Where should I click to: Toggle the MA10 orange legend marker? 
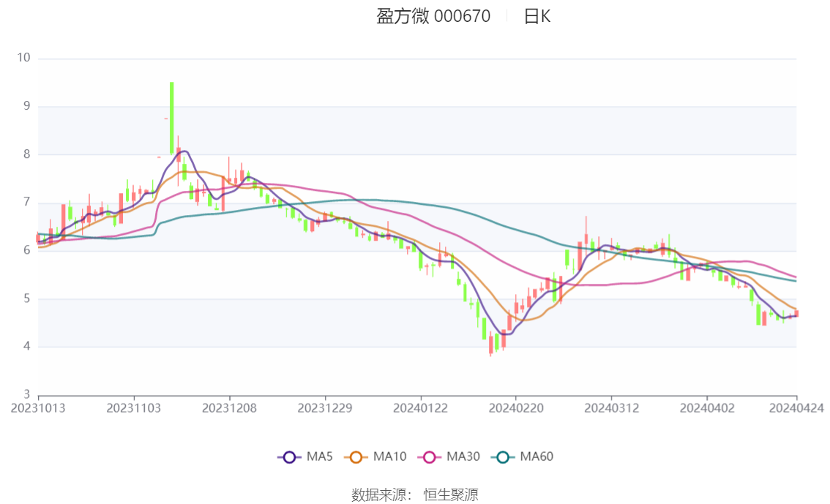coord(356,457)
